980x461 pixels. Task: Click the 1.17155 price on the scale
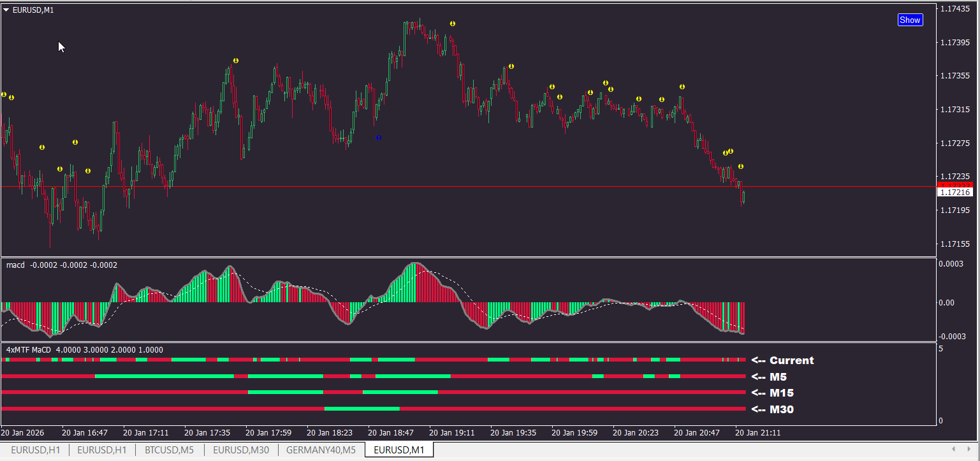(955, 244)
